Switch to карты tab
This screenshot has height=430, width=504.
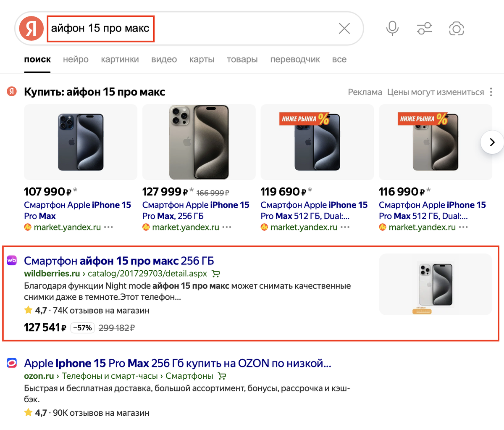pos(202,60)
